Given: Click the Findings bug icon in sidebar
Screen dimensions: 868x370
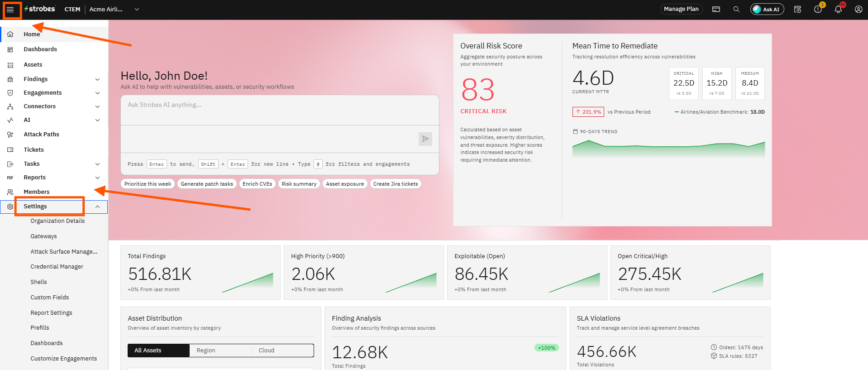Looking at the screenshot, I should click(x=10, y=79).
